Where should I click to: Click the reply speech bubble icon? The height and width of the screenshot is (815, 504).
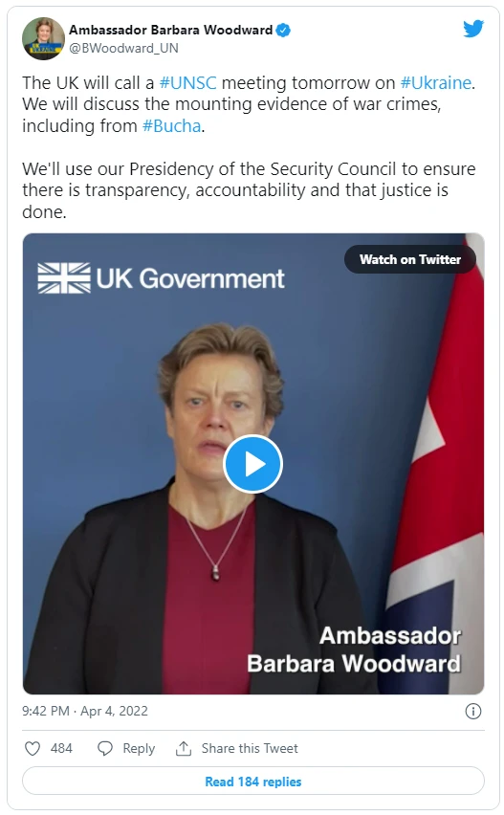coord(105,748)
